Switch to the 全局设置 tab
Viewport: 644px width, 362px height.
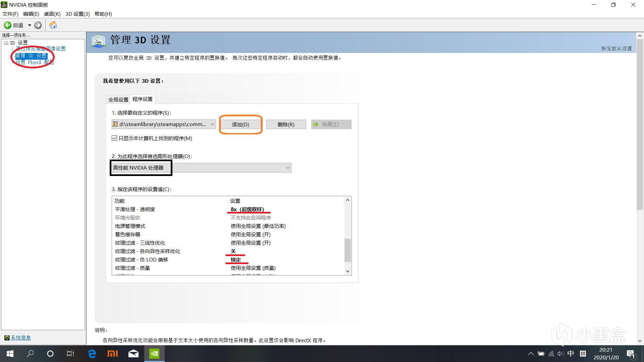pos(118,100)
